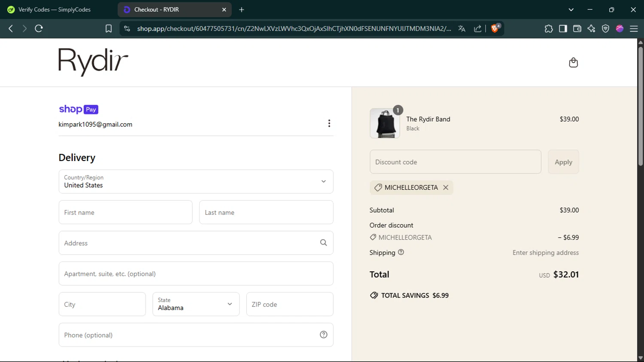Open the shopping bag cart icon
644x362 pixels.
(x=573, y=63)
